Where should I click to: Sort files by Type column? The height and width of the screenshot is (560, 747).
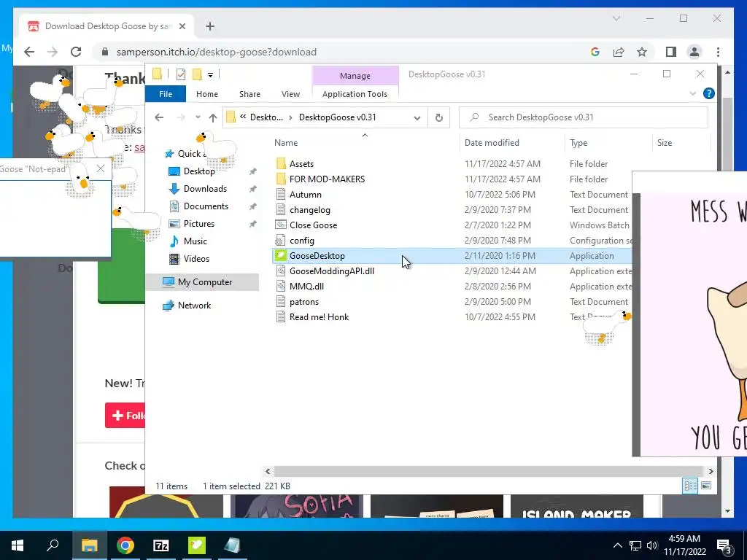[x=578, y=142]
